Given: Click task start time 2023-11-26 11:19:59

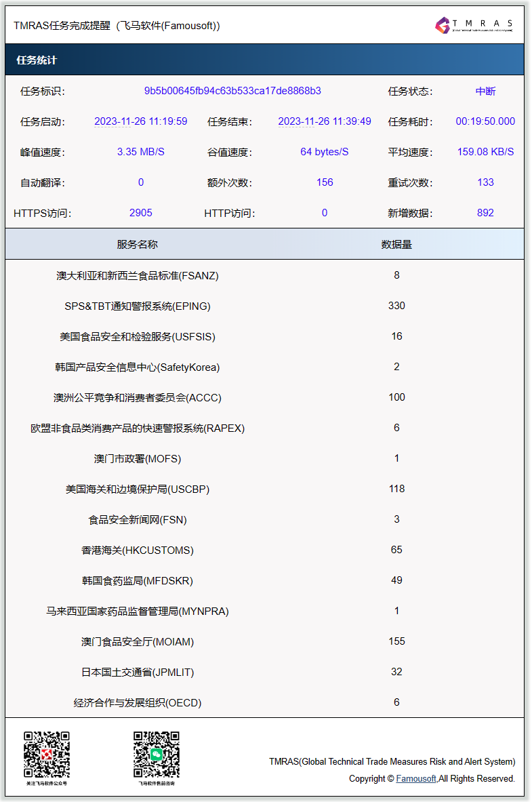Looking at the screenshot, I should pos(141,122).
